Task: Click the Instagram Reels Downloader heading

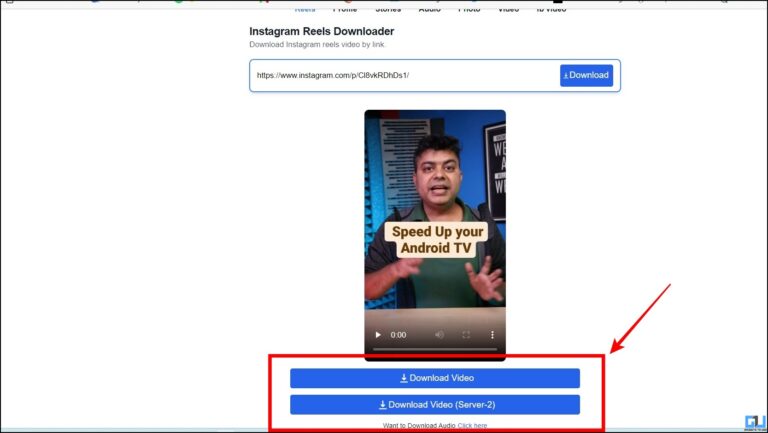Action: point(321,31)
